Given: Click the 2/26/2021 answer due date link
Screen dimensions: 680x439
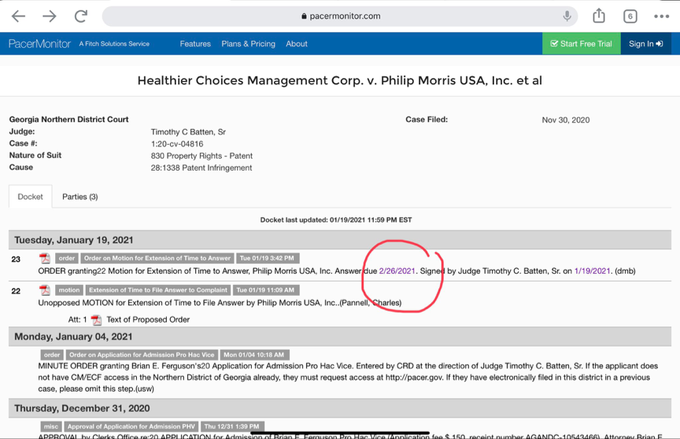Looking at the screenshot, I should [x=397, y=271].
